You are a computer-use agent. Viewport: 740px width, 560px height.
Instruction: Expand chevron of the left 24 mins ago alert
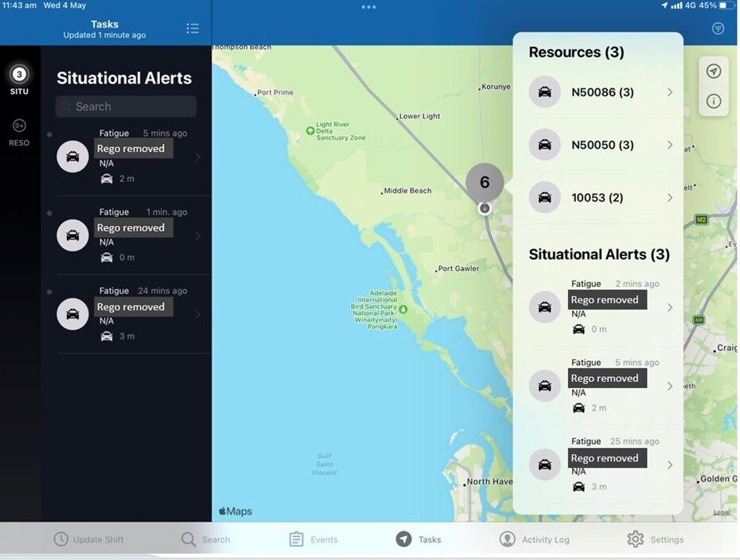[x=198, y=314]
